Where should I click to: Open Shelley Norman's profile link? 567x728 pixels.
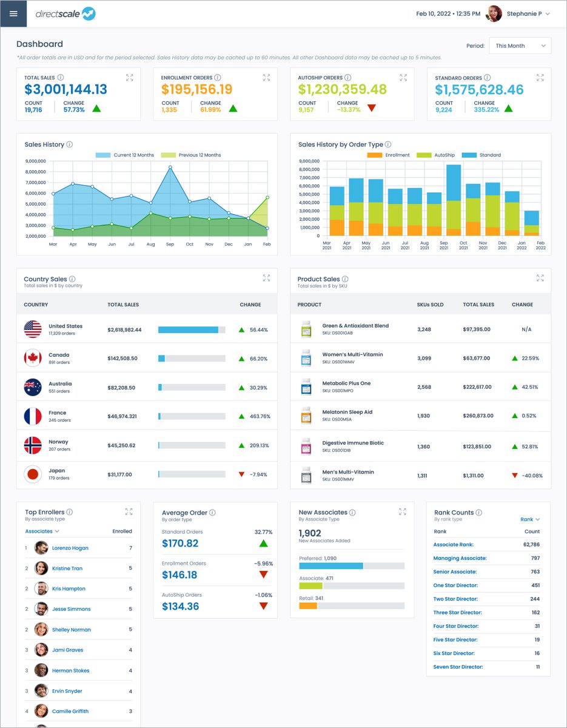[x=72, y=630]
